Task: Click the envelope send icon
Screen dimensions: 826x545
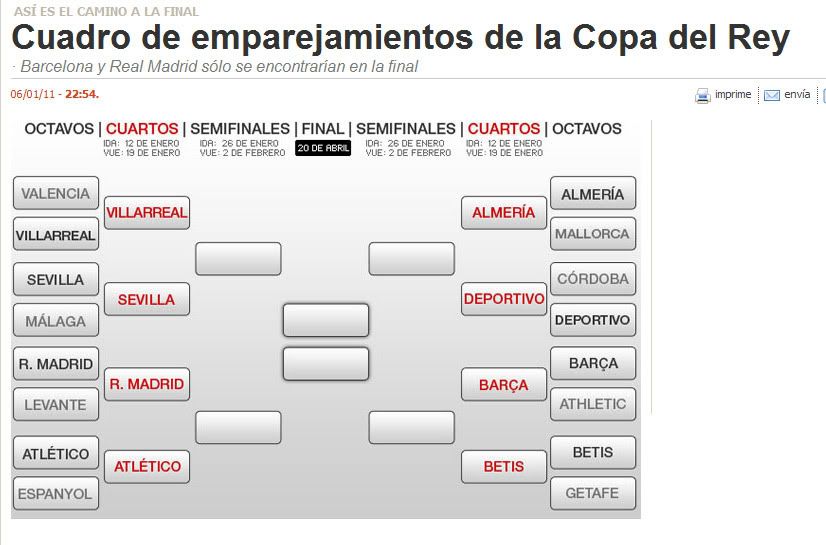Action: (x=772, y=96)
